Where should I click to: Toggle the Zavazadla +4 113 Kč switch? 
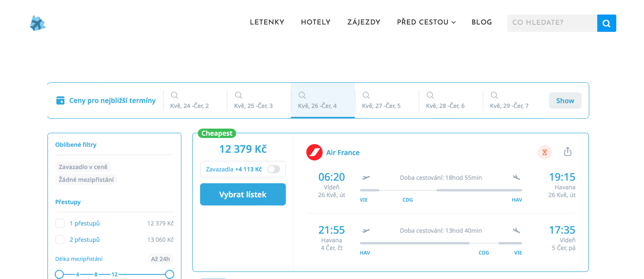(273, 169)
